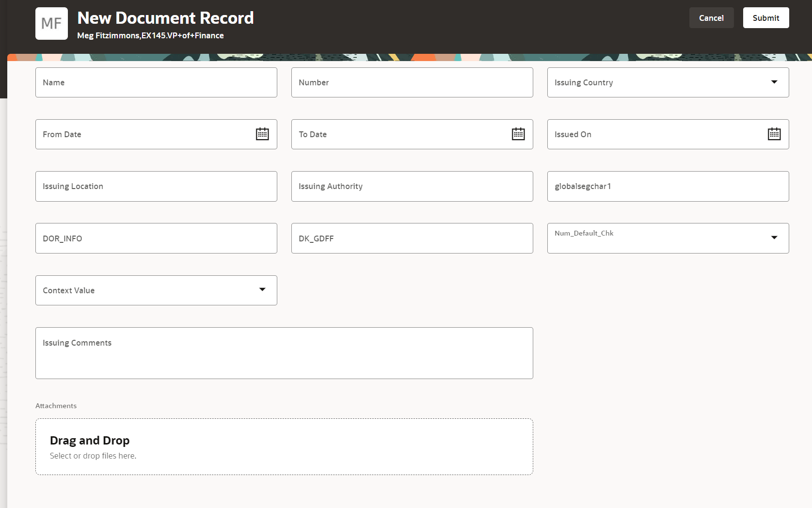Expand the Context Value dropdown arrow
The image size is (812, 508).
click(262, 289)
